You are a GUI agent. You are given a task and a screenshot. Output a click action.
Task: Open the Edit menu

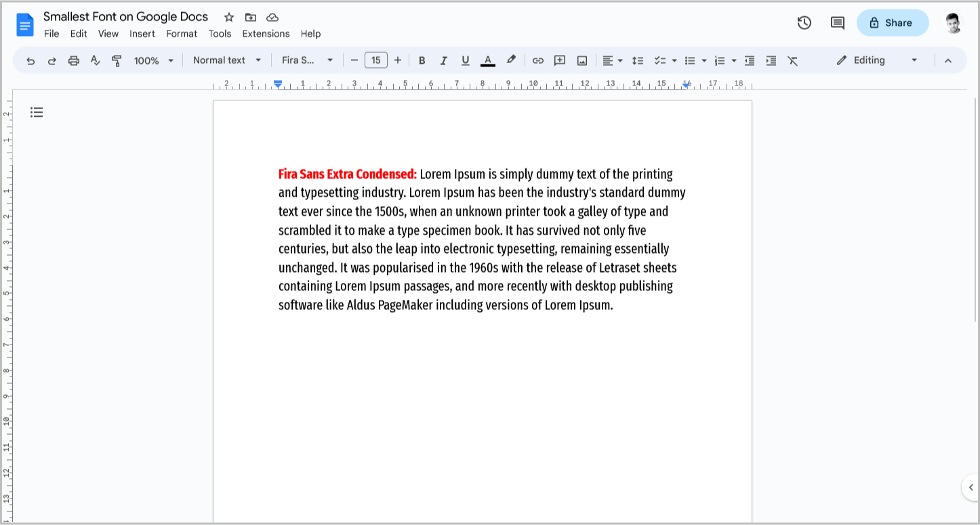[x=79, y=34]
